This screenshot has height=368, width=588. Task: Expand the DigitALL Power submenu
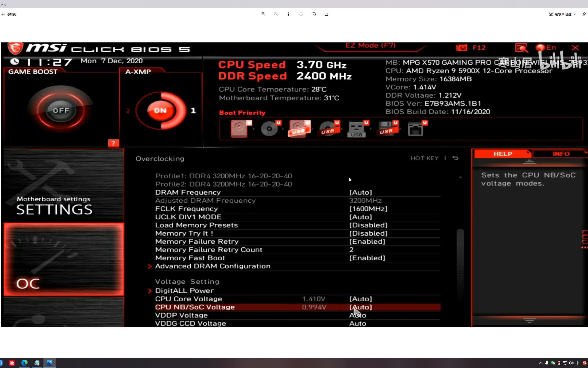184,291
